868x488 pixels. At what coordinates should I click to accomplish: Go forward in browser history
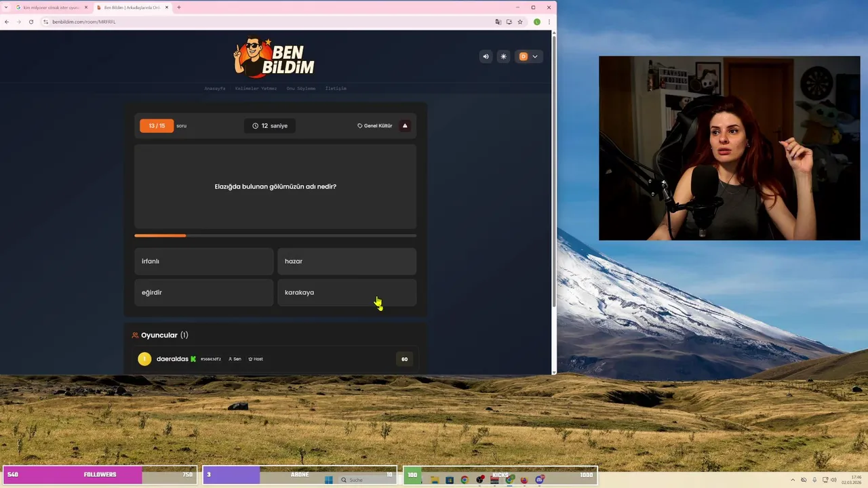pyautogui.click(x=19, y=22)
